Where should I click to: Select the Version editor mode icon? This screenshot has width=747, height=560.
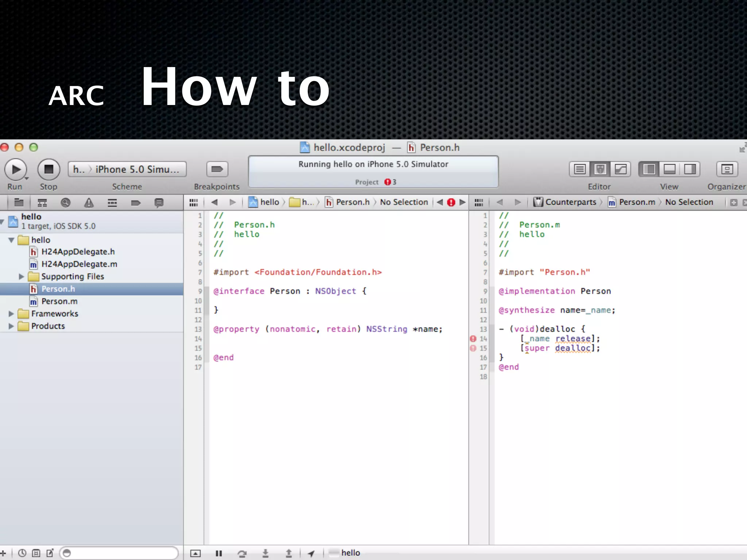click(620, 170)
